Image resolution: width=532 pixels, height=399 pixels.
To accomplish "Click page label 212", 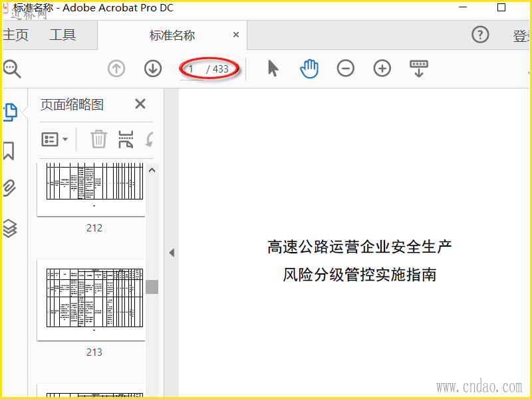I will pyautogui.click(x=94, y=228).
